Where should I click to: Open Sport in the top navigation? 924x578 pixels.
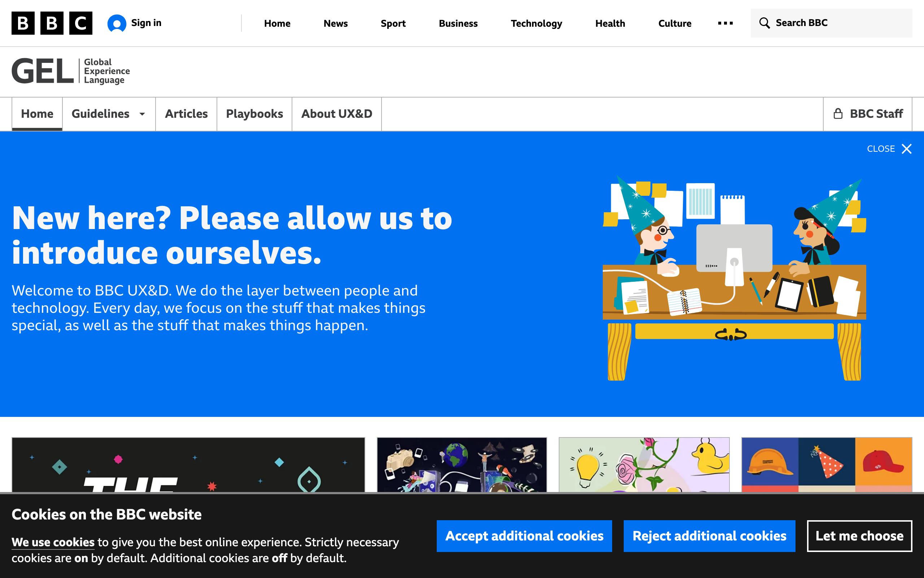point(393,23)
